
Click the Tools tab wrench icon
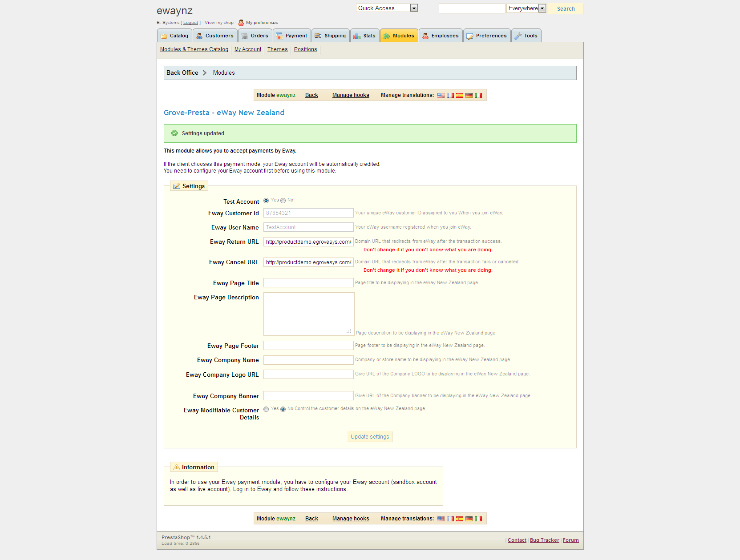pos(518,36)
